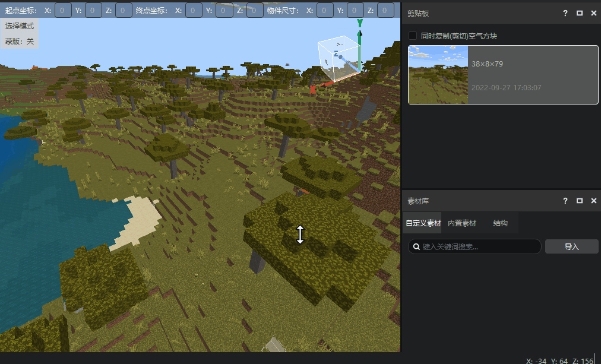This screenshot has width=601, height=364.
Task: Click the clipboard panel help icon
Action: pos(565,13)
